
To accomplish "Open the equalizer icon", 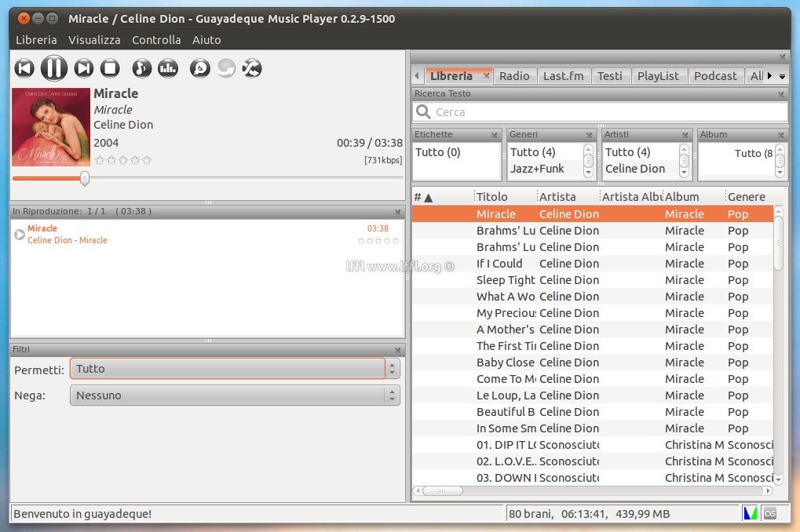I will pyautogui.click(x=168, y=68).
